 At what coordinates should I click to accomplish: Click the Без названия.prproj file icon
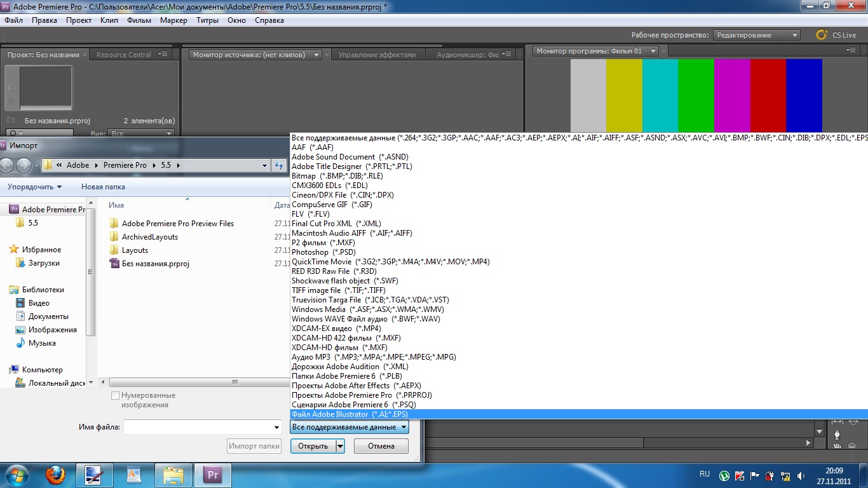point(114,264)
